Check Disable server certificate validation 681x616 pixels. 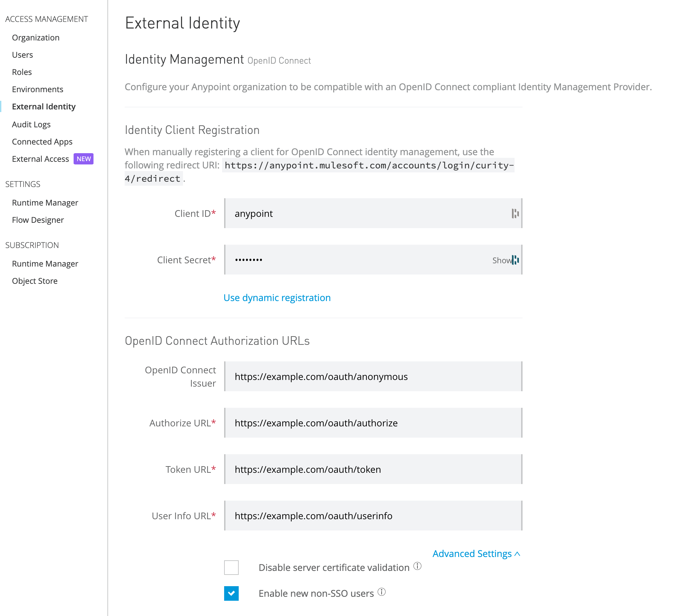(x=231, y=568)
